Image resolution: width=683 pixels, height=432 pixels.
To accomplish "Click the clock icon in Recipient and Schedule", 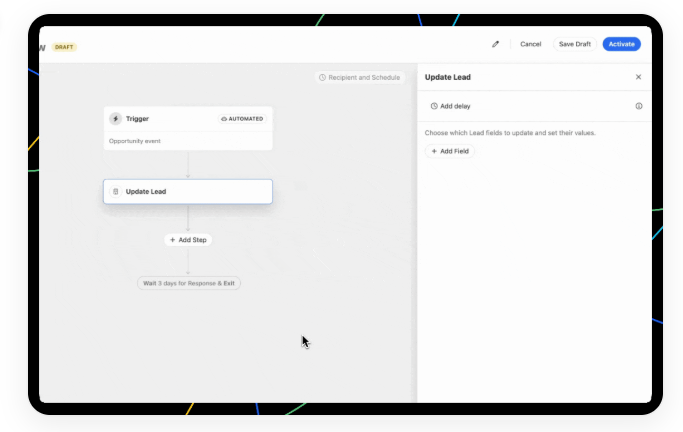I will coord(322,78).
